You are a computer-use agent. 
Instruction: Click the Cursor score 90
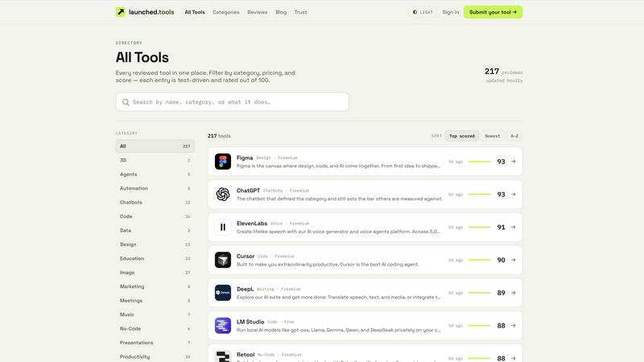pos(501,260)
